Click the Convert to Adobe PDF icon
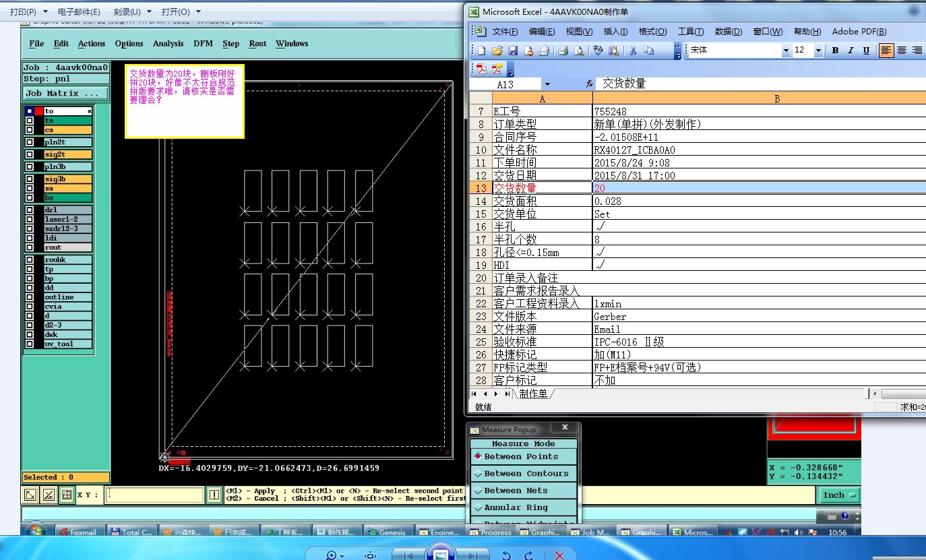Image resolution: width=926 pixels, height=560 pixels. click(x=482, y=69)
